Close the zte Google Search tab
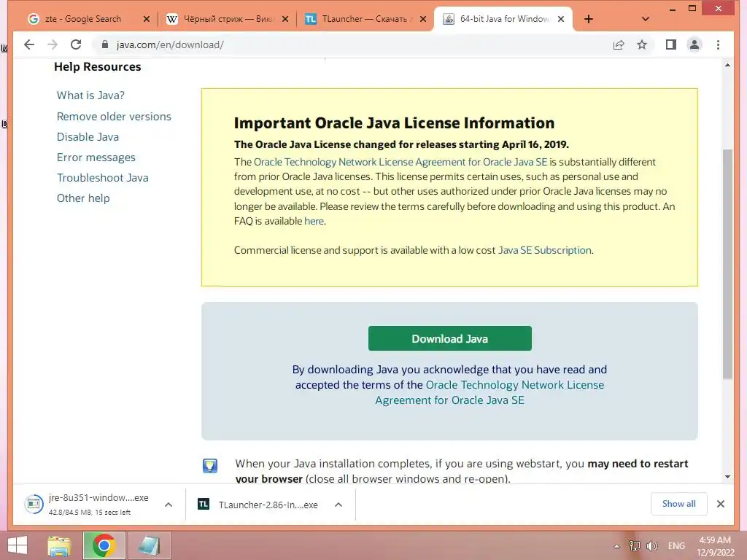Viewport: 747px width, 560px height. pos(146,19)
